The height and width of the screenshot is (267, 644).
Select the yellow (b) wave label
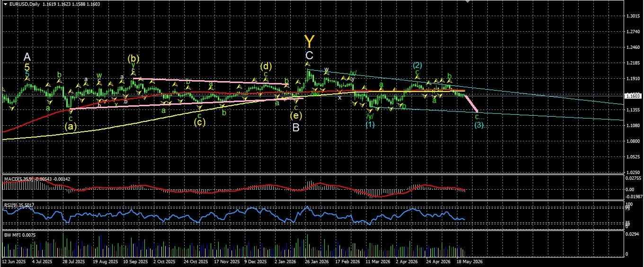pyautogui.click(x=134, y=59)
